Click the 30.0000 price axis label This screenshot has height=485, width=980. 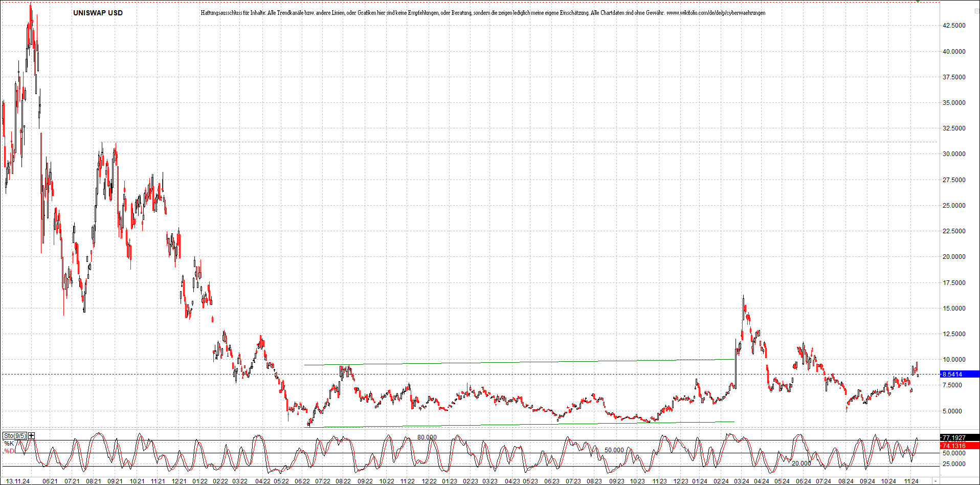pyautogui.click(x=954, y=153)
